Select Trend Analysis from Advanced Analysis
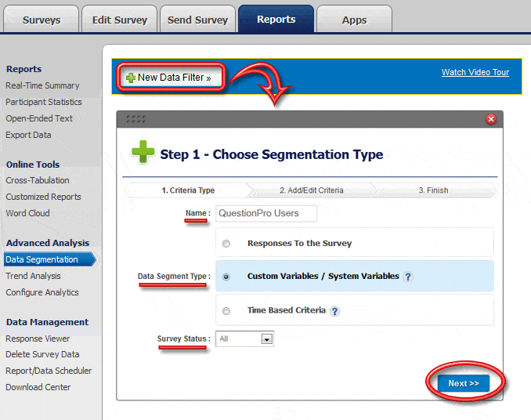 point(33,276)
